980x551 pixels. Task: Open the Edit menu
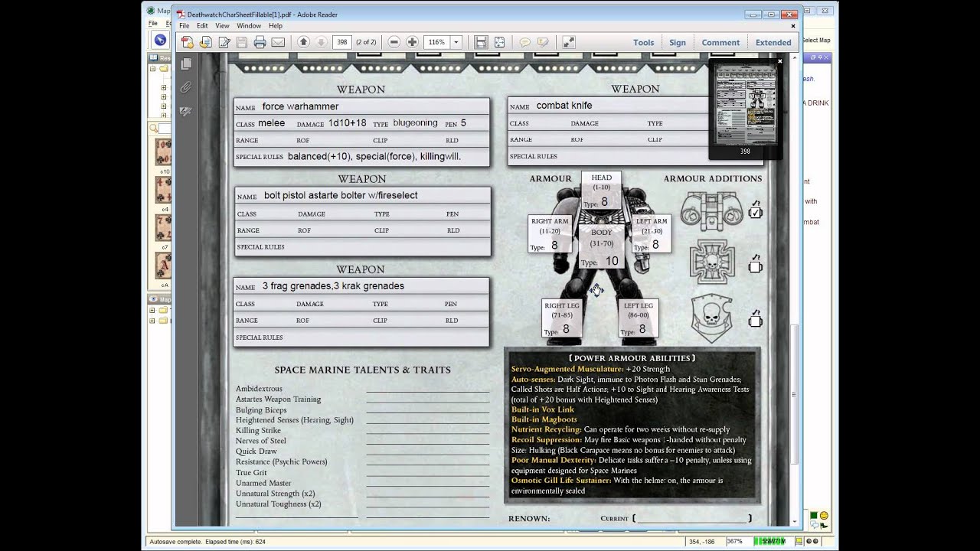202,25
